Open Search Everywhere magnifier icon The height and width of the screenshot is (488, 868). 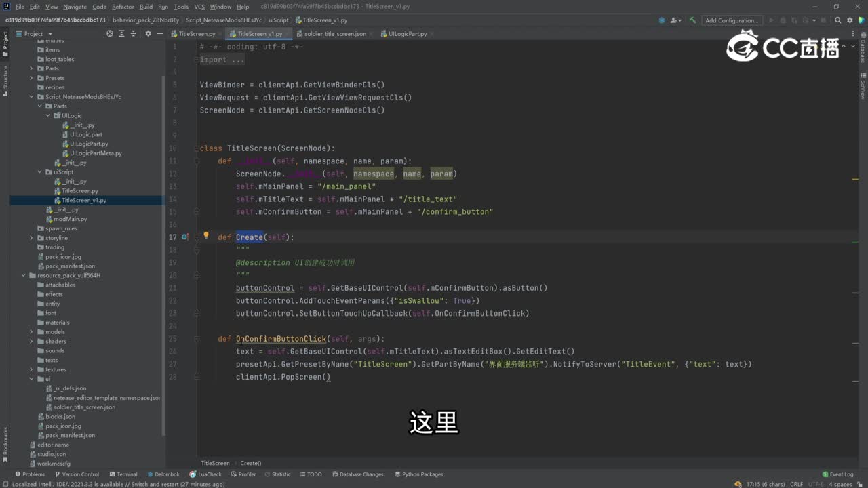838,20
